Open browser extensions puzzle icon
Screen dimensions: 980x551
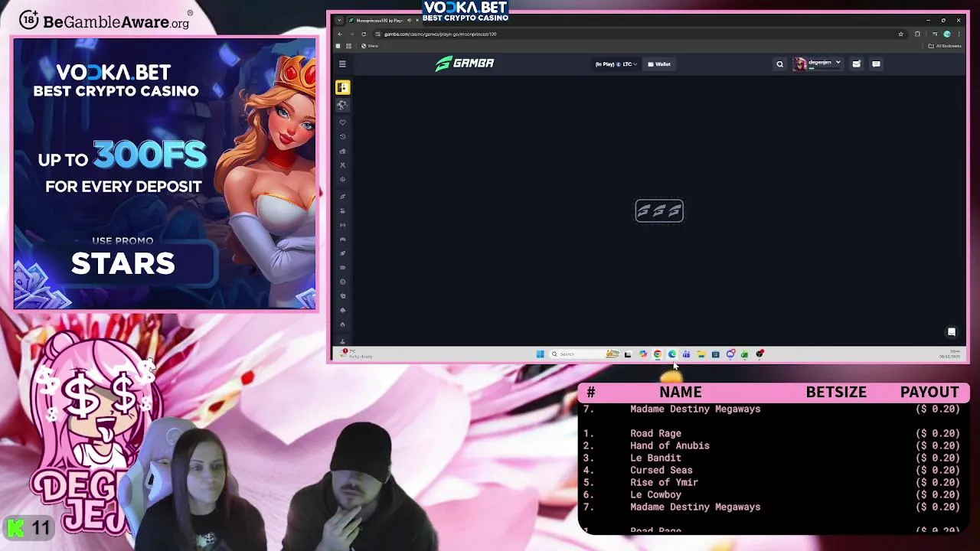click(x=917, y=34)
